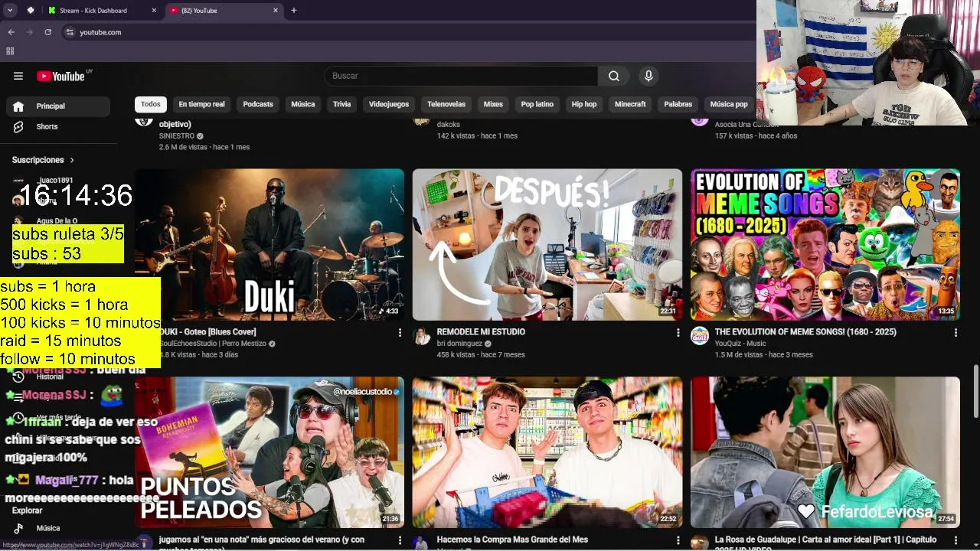Image resolution: width=980 pixels, height=551 pixels.
Task: Open Hacemos la Compra Mas Grande title
Action: coord(512,540)
